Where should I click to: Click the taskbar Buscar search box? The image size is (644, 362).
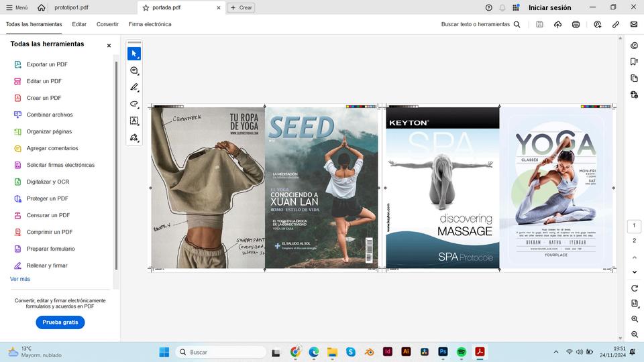click(221, 352)
